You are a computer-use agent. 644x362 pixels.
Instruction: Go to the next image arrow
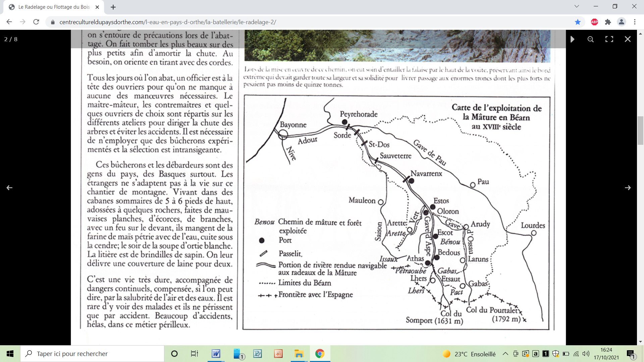pyautogui.click(x=628, y=188)
